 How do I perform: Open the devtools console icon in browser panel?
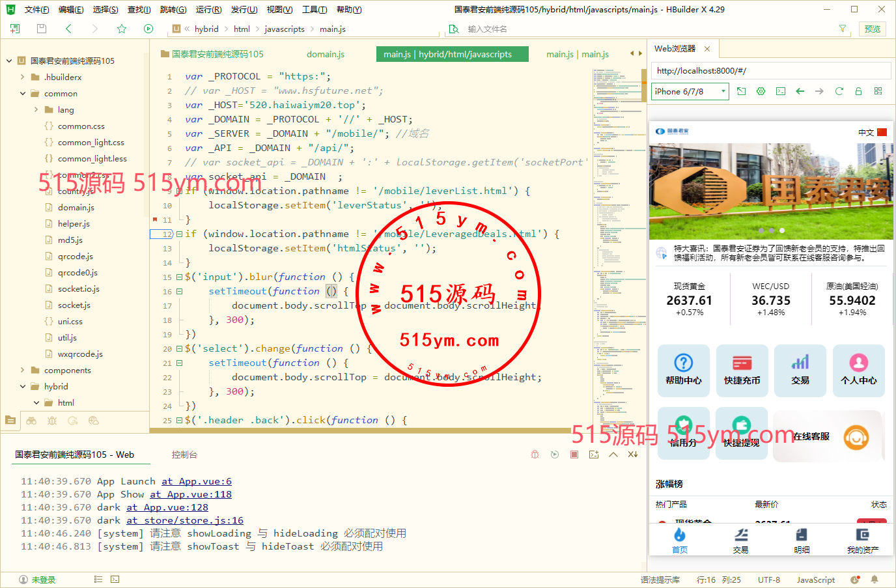pyautogui.click(x=780, y=91)
